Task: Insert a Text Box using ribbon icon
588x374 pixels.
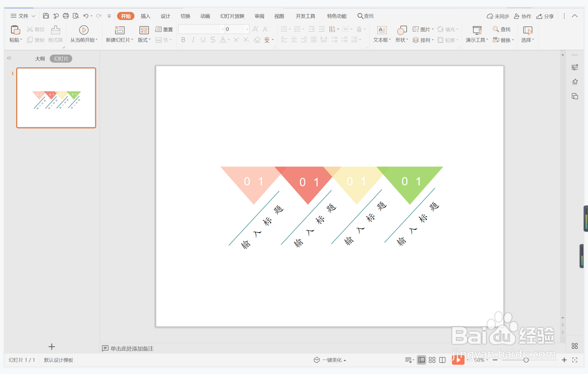Action: pos(382,30)
